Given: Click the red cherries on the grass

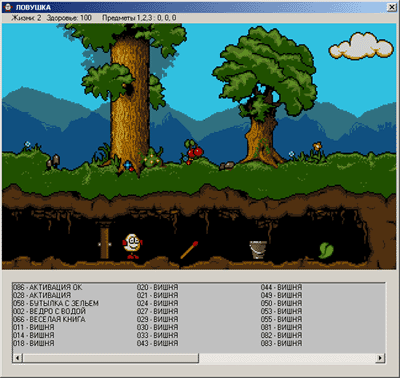Looking at the screenshot, I should click(x=194, y=152).
